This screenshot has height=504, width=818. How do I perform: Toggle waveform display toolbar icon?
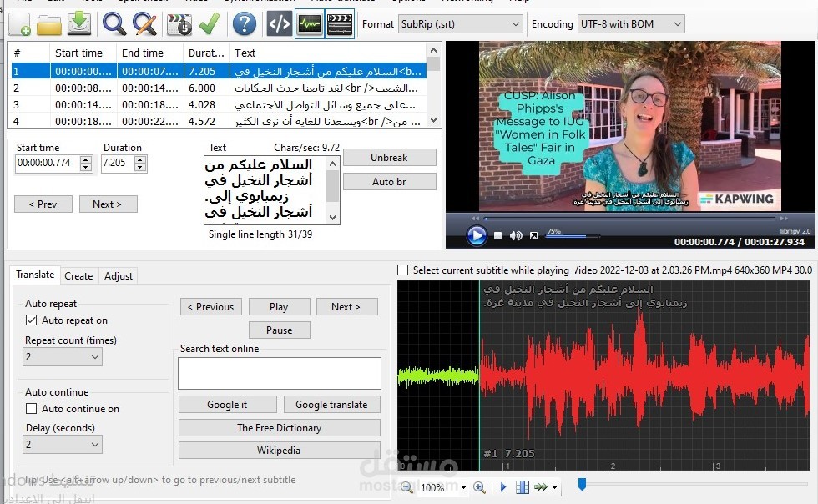coord(310,24)
